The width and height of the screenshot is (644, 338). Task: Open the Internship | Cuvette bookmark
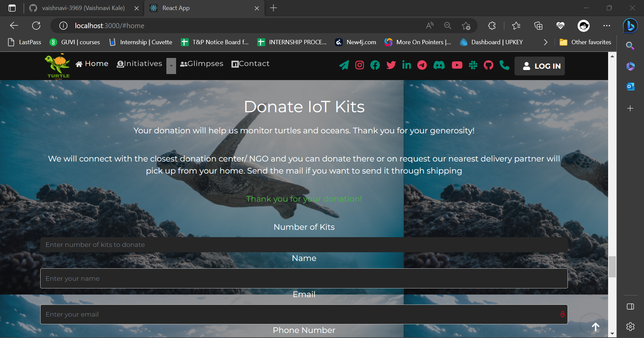pos(141,42)
